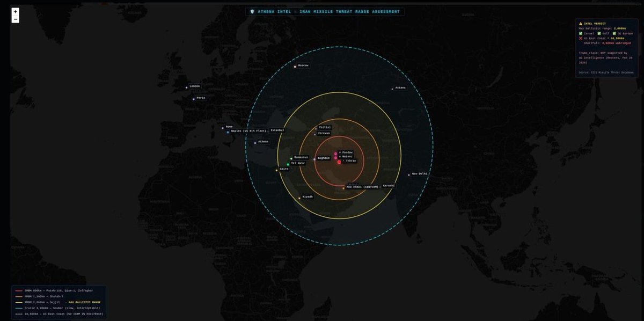Click the Max ballistic range 2,000km text
Image resolution: width=644 pixels, height=321 pixels.
tap(602, 28)
